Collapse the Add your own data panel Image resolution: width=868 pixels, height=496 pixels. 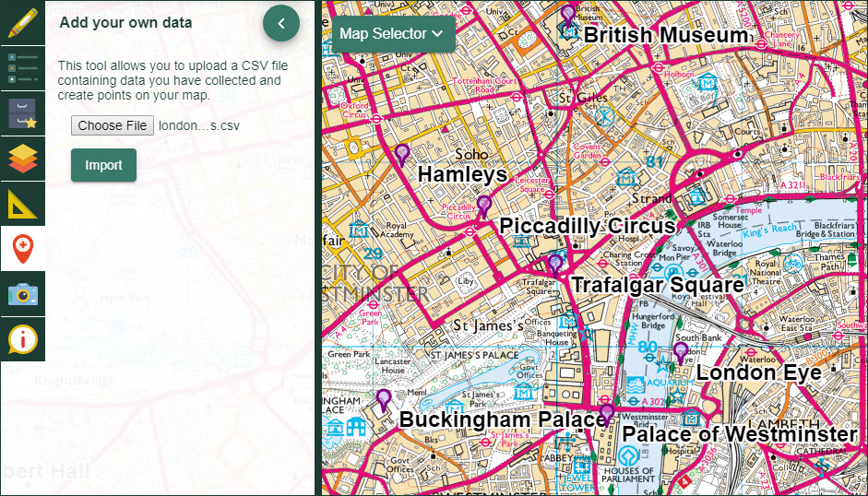(281, 23)
